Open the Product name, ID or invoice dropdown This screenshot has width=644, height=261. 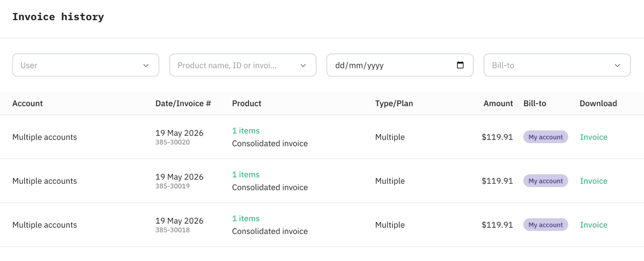coord(243,65)
